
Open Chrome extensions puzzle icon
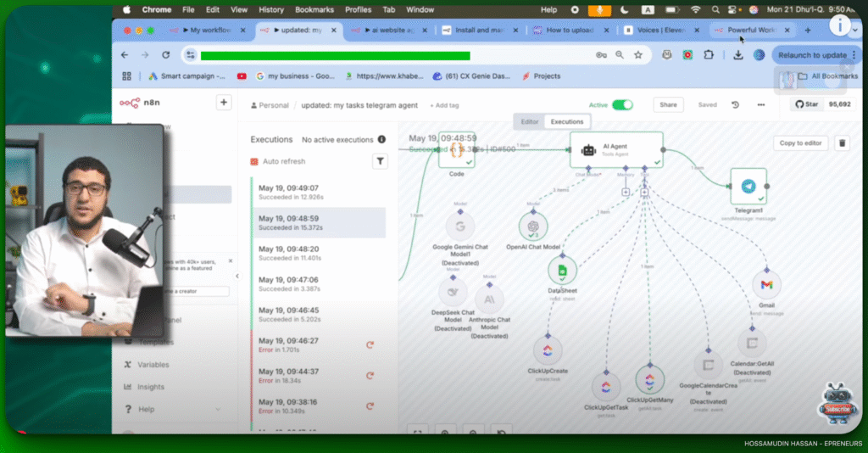709,55
